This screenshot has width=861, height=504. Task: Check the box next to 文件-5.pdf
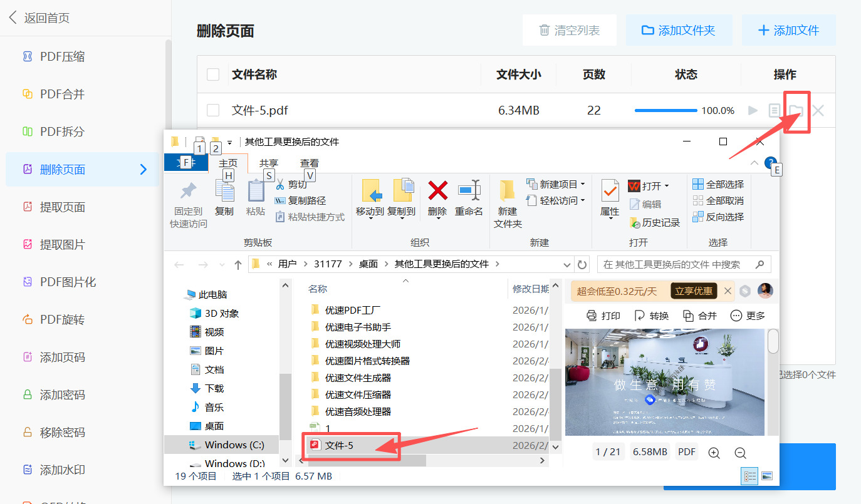[213, 110]
